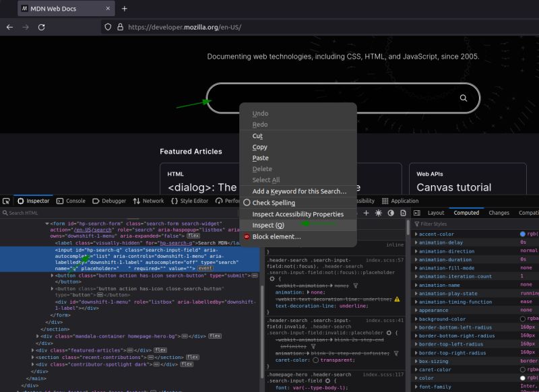The height and width of the screenshot is (392, 539).
Task: Expand the animation-delay computed property
Action: (416, 242)
